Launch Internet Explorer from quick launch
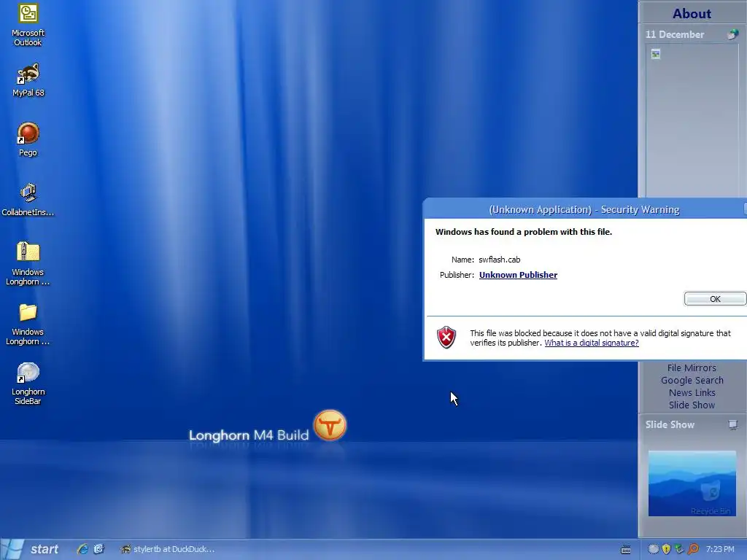Viewport: 747px width, 560px height. 82,549
